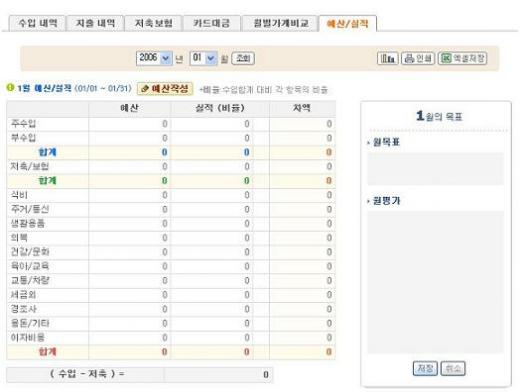Click the 저장 save button

point(425,368)
